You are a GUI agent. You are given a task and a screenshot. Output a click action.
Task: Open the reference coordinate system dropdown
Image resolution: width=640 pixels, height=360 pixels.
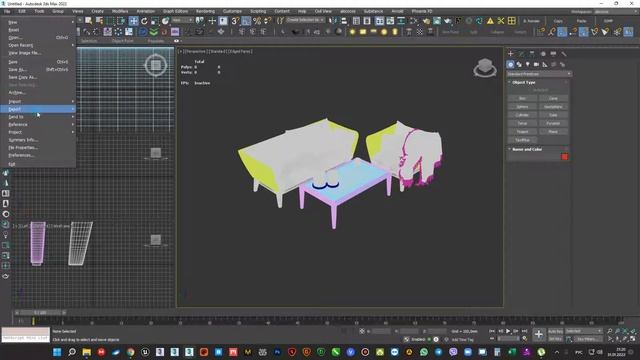[182, 20]
